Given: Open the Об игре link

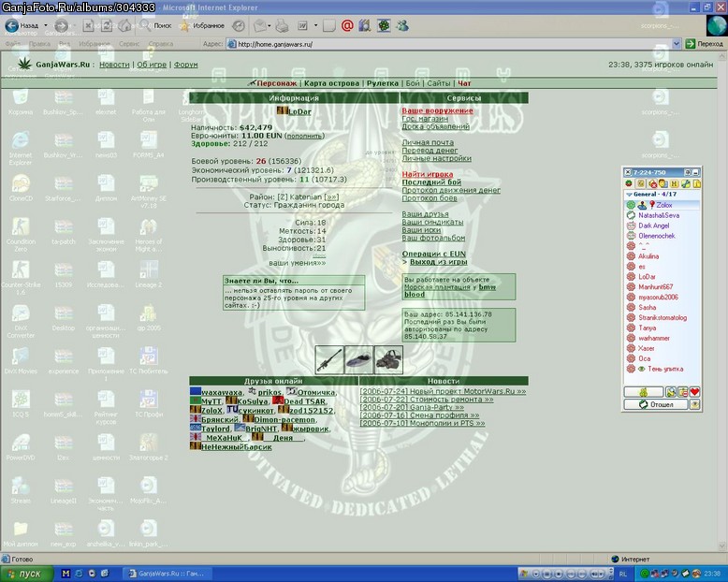Looking at the screenshot, I should 152,65.
